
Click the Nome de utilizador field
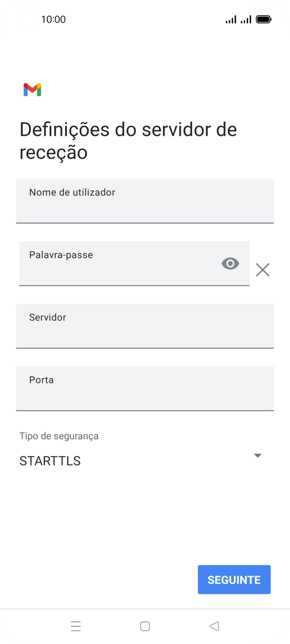tap(145, 201)
